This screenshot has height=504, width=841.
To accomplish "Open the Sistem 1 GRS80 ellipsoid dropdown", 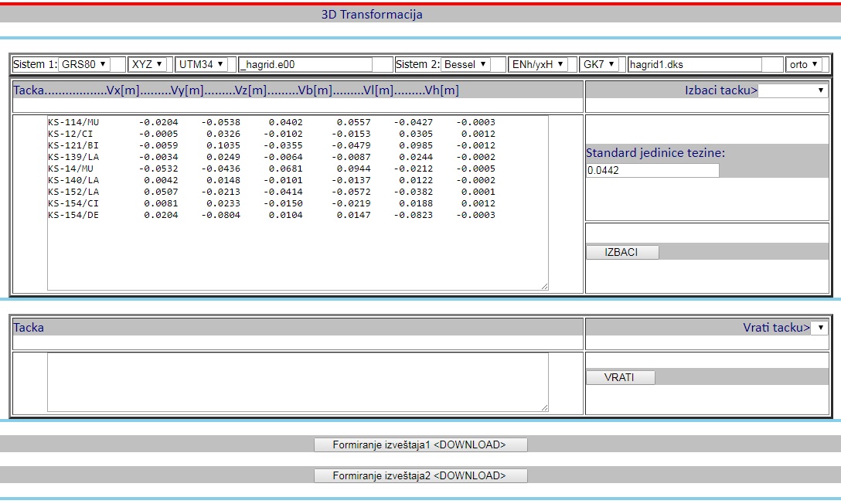I will 84,64.
